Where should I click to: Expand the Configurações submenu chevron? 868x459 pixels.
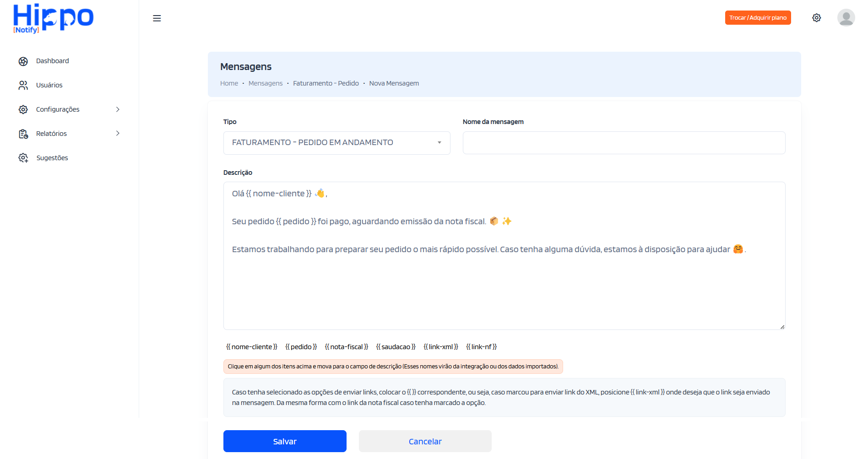coord(118,109)
